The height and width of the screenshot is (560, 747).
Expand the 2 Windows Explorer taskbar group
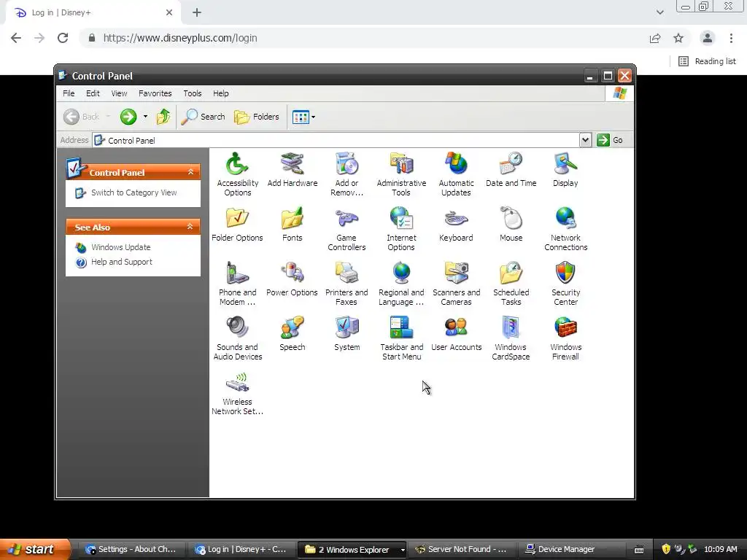(x=352, y=550)
